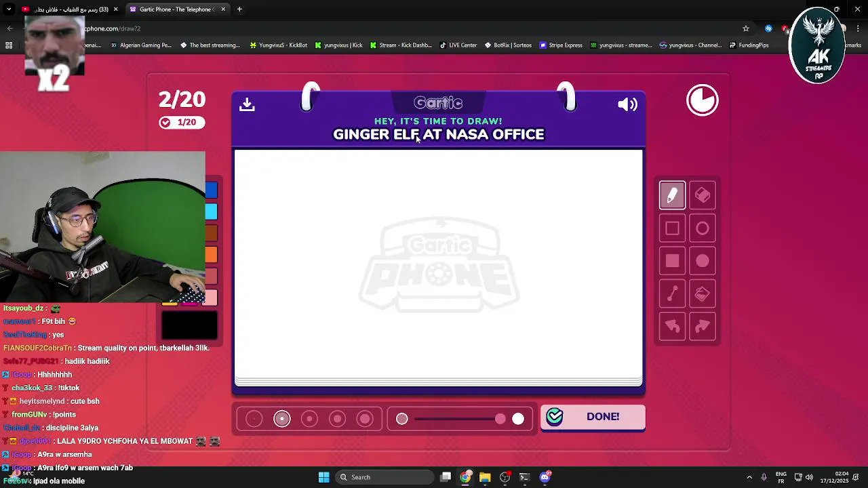868x488 pixels.
Task: Open the yungvixus | Kick bookmark
Action: tap(338, 45)
